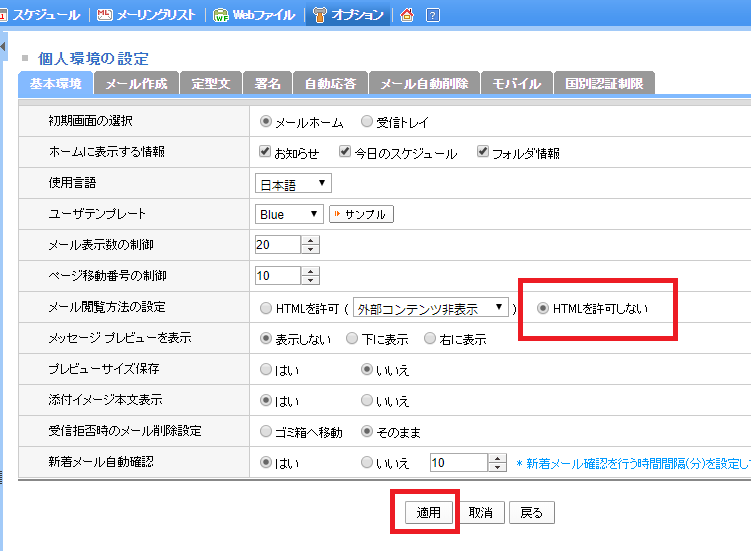Click the 取消 button

[x=480, y=513]
